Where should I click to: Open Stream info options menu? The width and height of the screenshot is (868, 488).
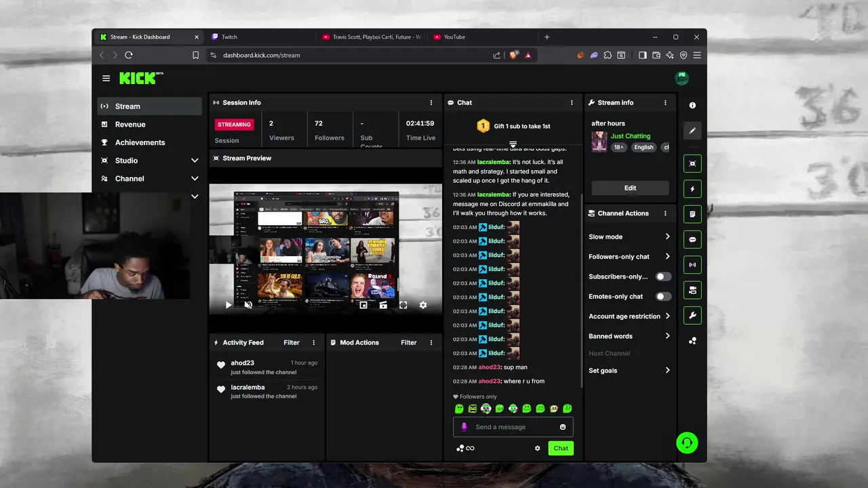(x=665, y=102)
